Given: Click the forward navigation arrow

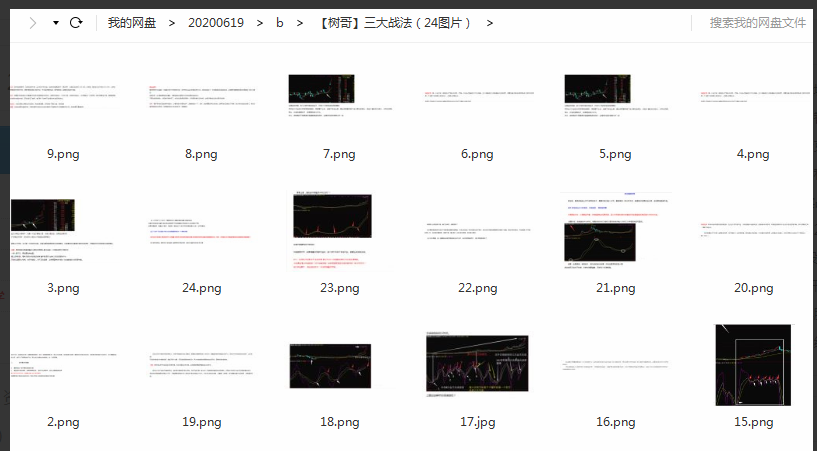Looking at the screenshot, I should [33, 22].
